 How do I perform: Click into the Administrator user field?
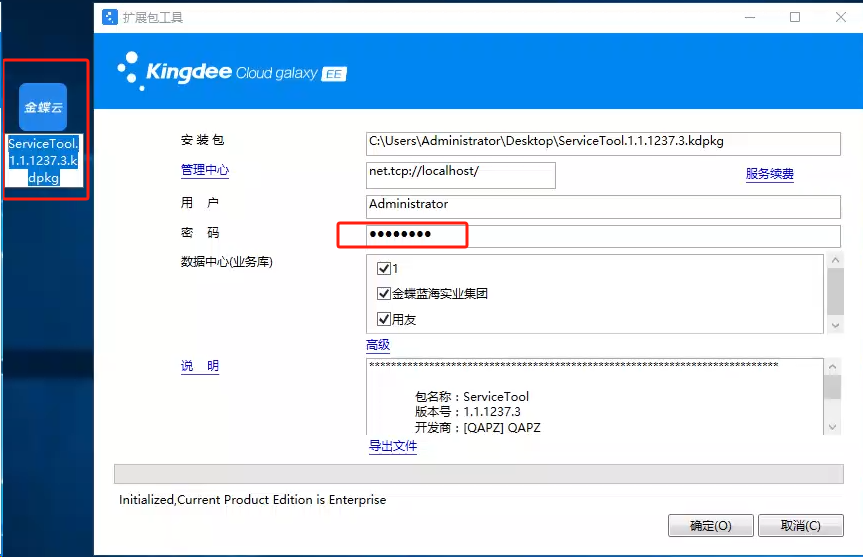(x=603, y=206)
